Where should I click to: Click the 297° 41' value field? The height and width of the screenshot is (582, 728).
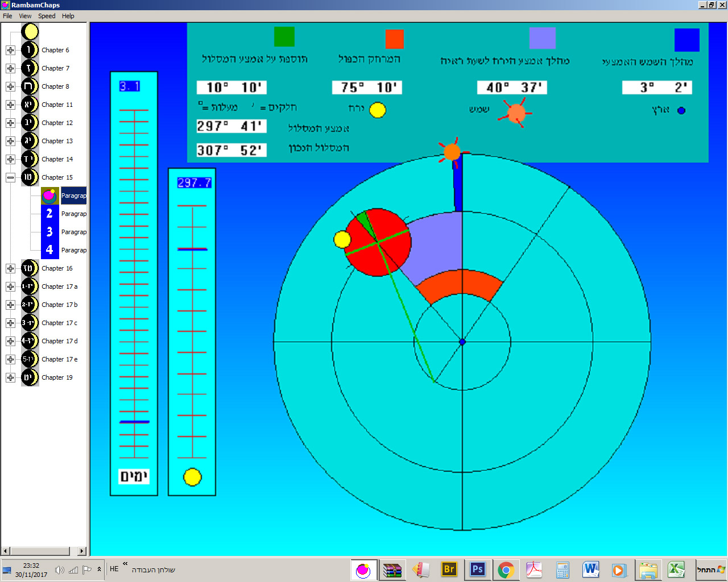tap(231, 126)
